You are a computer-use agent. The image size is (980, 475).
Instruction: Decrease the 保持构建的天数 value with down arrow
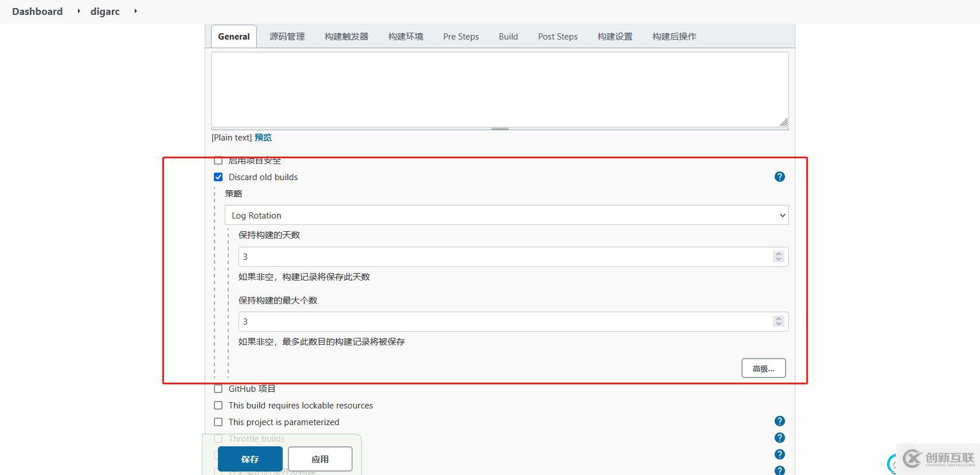click(x=778, y=259)
